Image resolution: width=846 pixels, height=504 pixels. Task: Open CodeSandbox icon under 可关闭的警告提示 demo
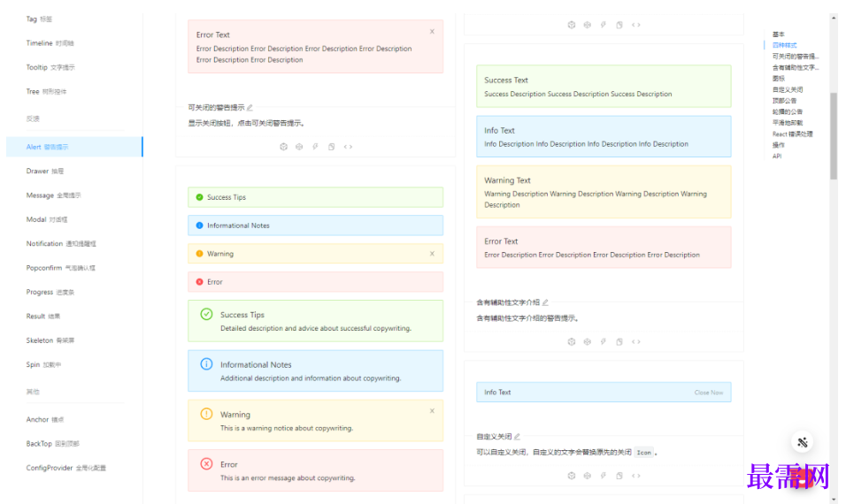[x=284, y=147]
